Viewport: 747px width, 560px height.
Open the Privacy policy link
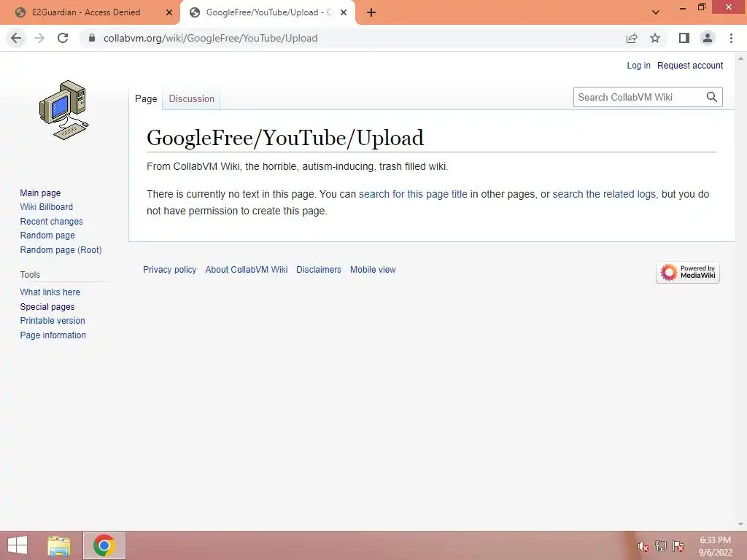[169, 270]
